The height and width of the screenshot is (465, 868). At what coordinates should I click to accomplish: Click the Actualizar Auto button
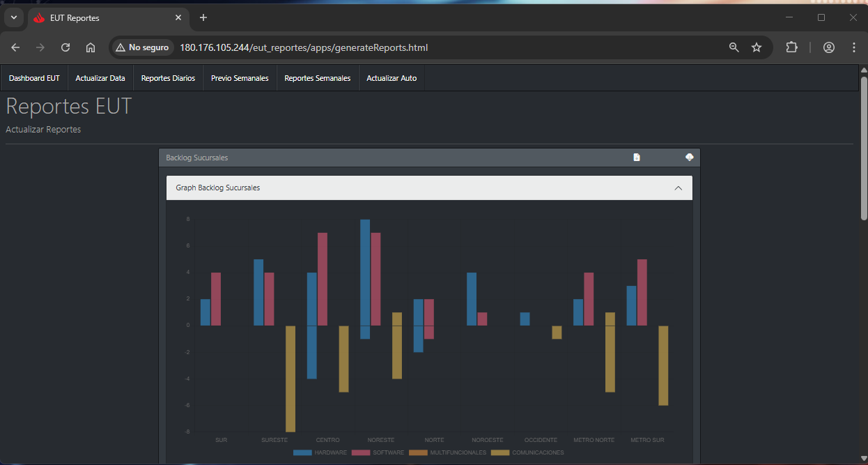392,78
